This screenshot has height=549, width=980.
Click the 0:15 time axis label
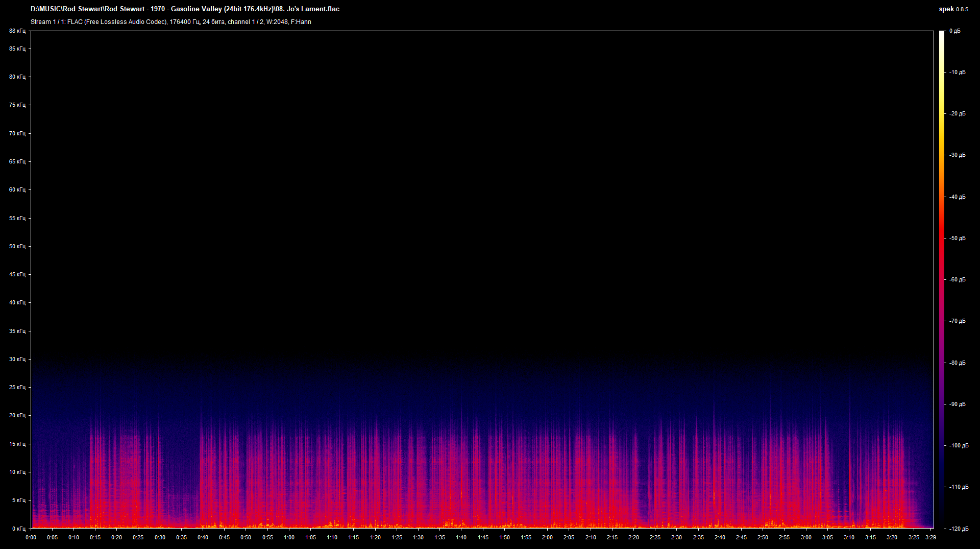95,537
